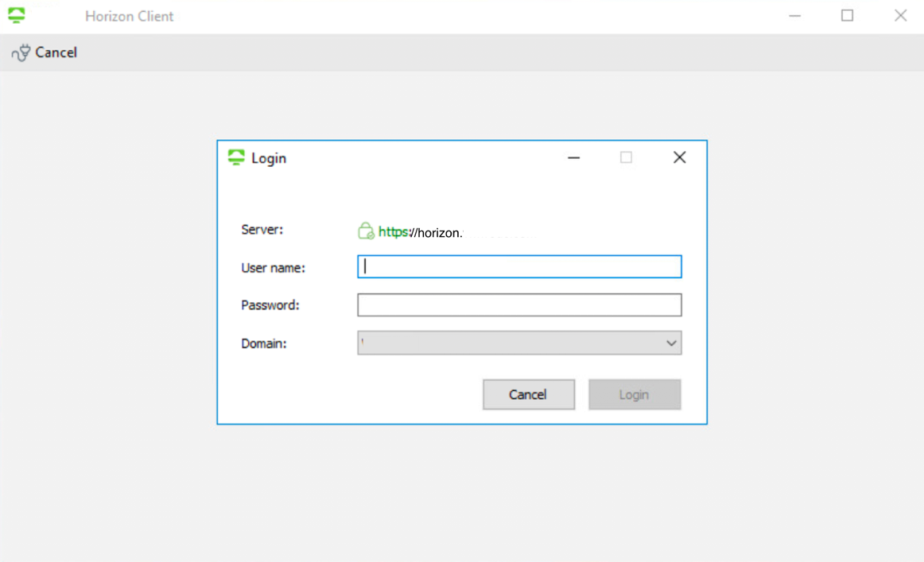Minimize the Horizon Client window
This screenshot has height=562, width=924.
tap(794, 15)
